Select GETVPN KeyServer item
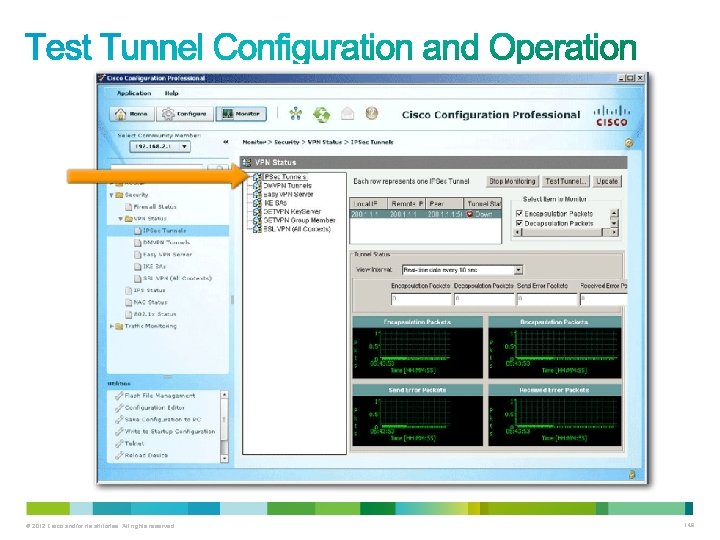The image size is (720, 540). click(x=292, y=212)
